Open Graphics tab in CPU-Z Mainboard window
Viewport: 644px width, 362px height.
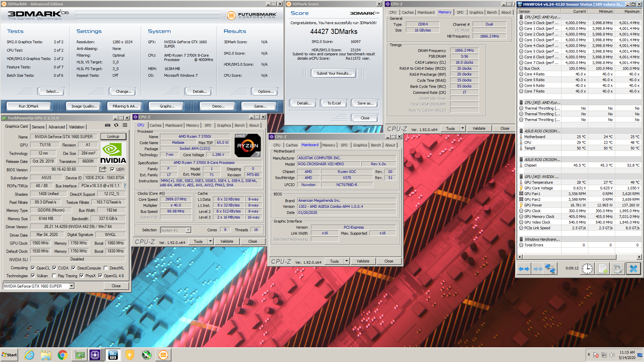coord(360,145)
